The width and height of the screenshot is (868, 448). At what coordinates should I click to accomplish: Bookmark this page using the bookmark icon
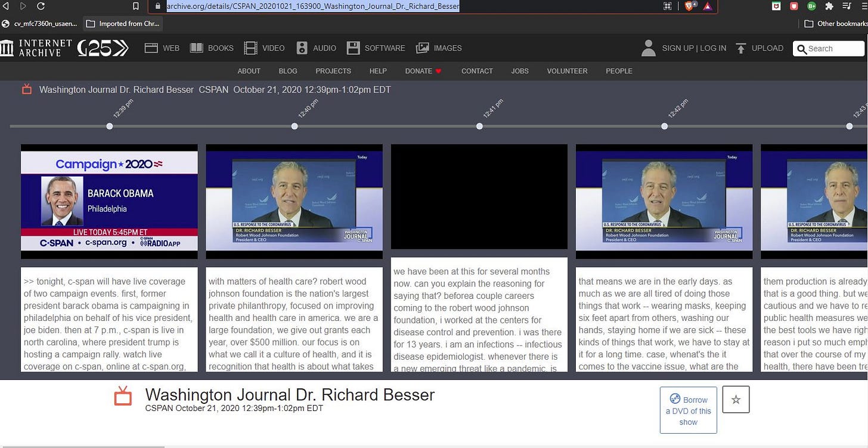pyautogui.click(x=136, y=6)
